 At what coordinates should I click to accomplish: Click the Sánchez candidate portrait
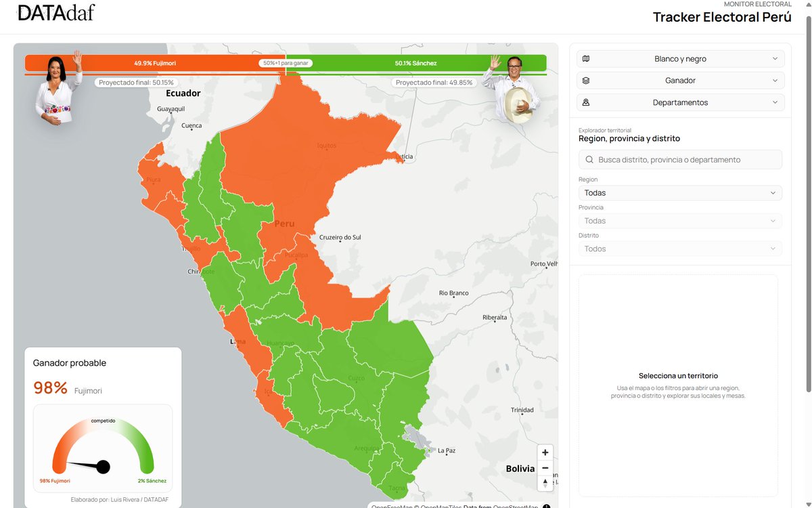tap(514, 89)
